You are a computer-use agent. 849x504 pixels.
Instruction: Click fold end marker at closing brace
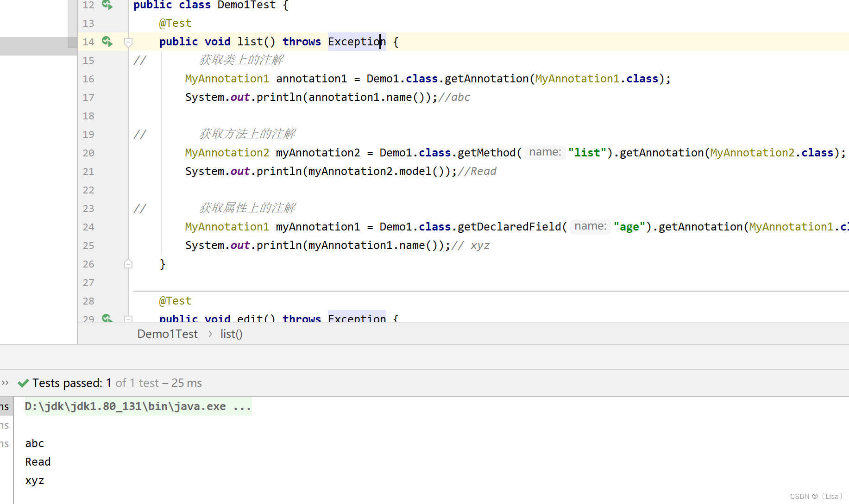pos(128,264)
